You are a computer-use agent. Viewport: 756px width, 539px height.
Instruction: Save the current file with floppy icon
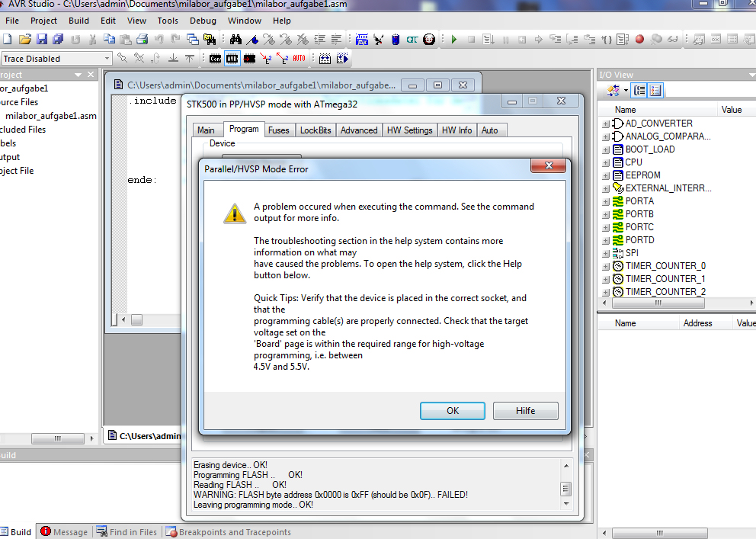click(x=42, y=40)
